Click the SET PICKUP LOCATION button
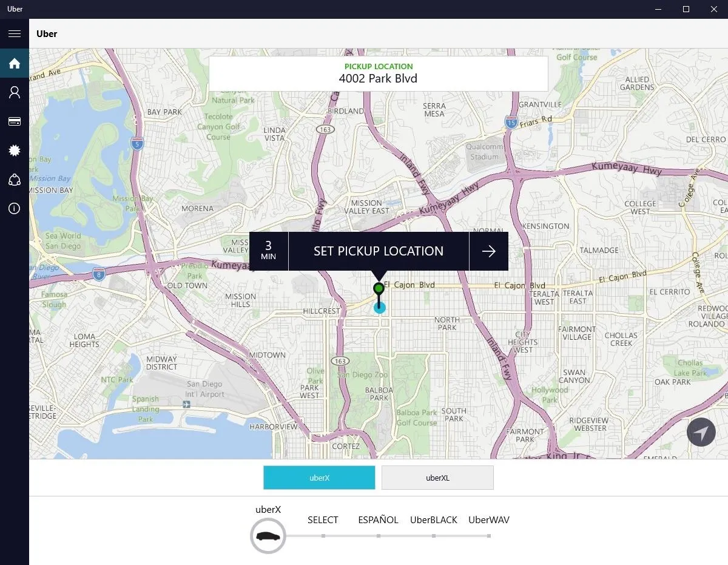The height and width of the screenshot is (565, 728). [379, 251]
